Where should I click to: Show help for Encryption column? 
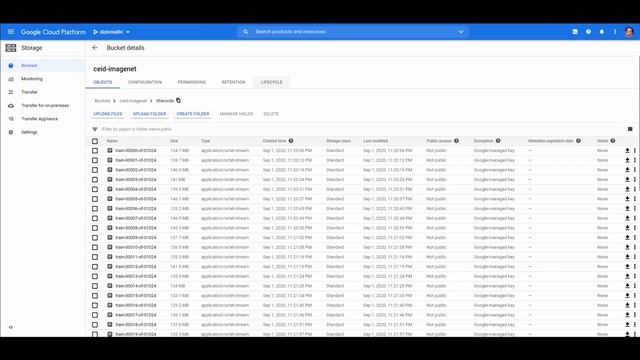coord(498,141)
